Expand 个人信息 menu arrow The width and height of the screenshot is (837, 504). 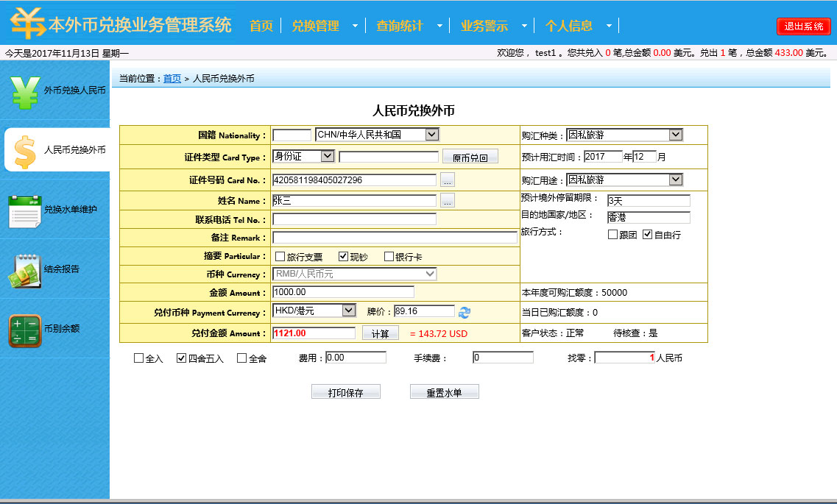point(609,26)
